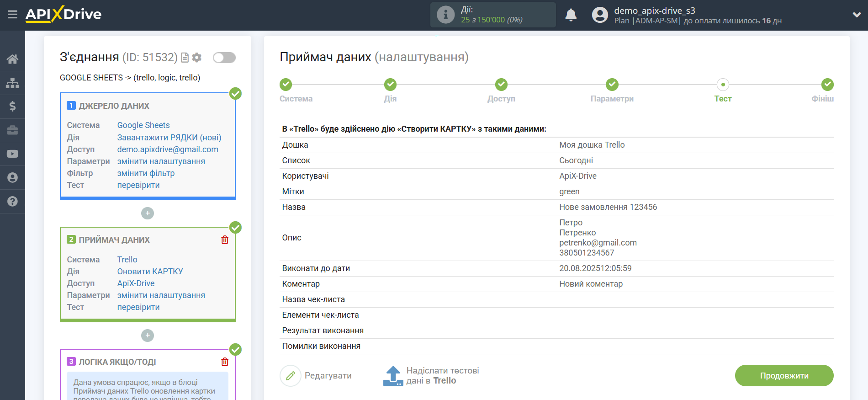The height and width of the screenshot is (400, 868).
Task: Open connection settings gear icon
Action: [x=197, y=58]
